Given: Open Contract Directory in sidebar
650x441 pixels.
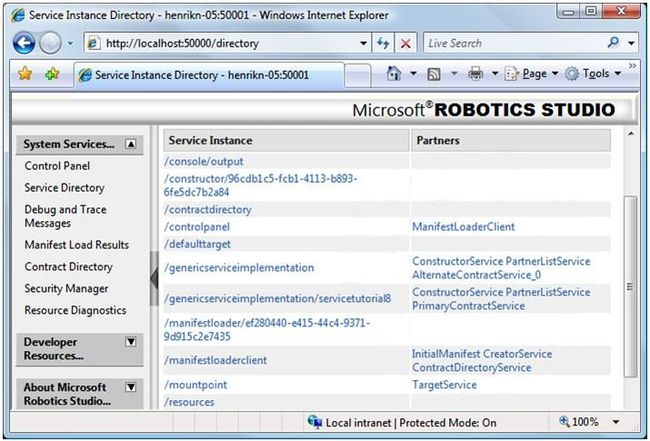Looking at the screenshot, I should (x=68, y=267).
